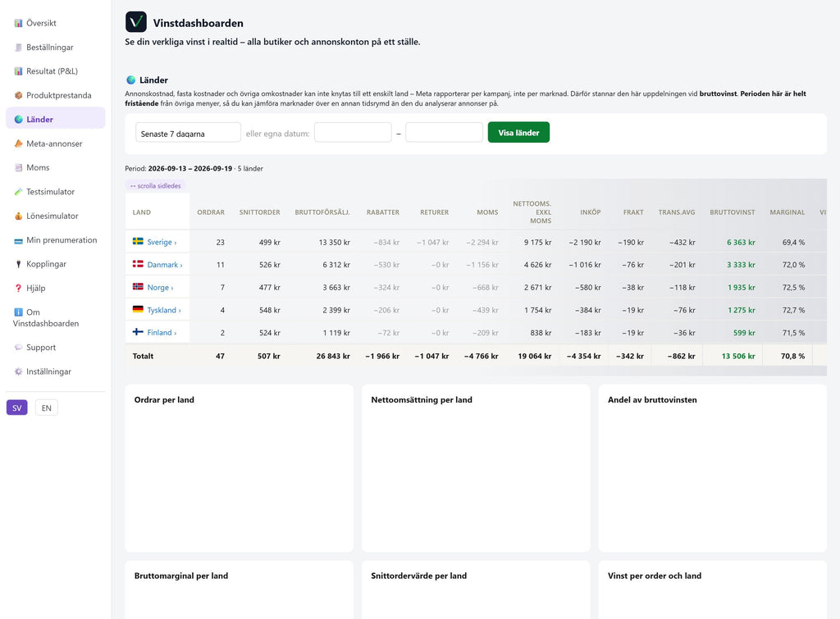Screen dimensions: 840x619
Task: Click the Support speech bubble icon
Action: click(x=18, y=348)
